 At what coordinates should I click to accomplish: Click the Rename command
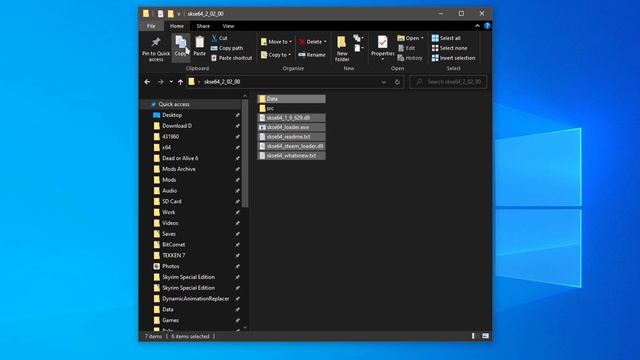coord(312,55)
